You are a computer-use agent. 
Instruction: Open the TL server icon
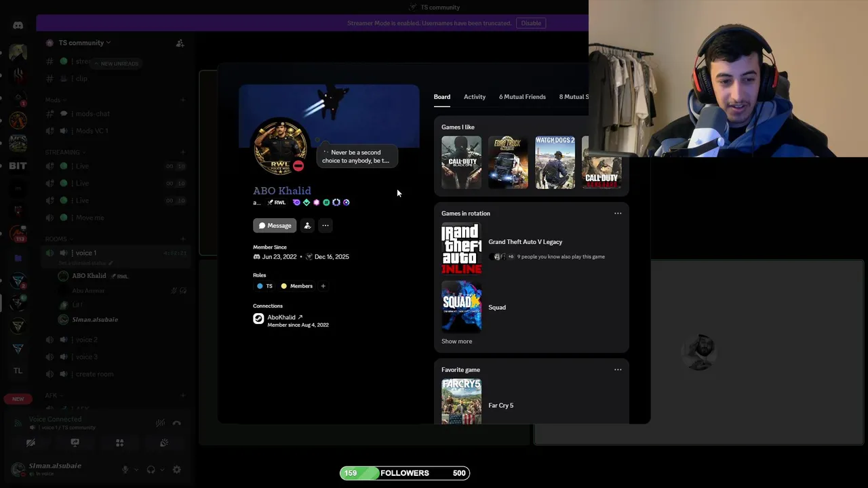18,371
